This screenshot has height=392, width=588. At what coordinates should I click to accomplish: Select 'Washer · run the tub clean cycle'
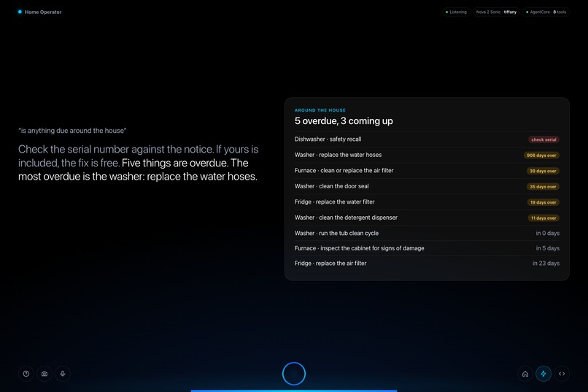(x=427, y=234)
